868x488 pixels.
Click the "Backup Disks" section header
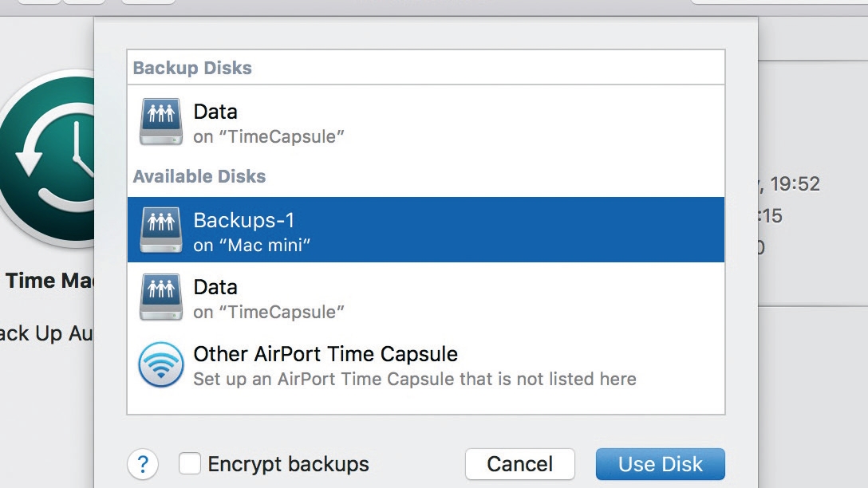(x=192, y=68)
